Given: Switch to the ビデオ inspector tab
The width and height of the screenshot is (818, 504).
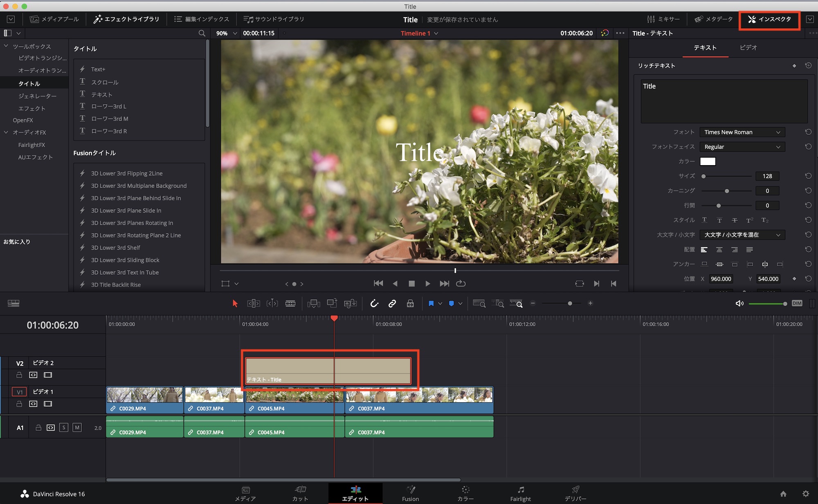Looking at the screenshot, I should pos(748,48).
